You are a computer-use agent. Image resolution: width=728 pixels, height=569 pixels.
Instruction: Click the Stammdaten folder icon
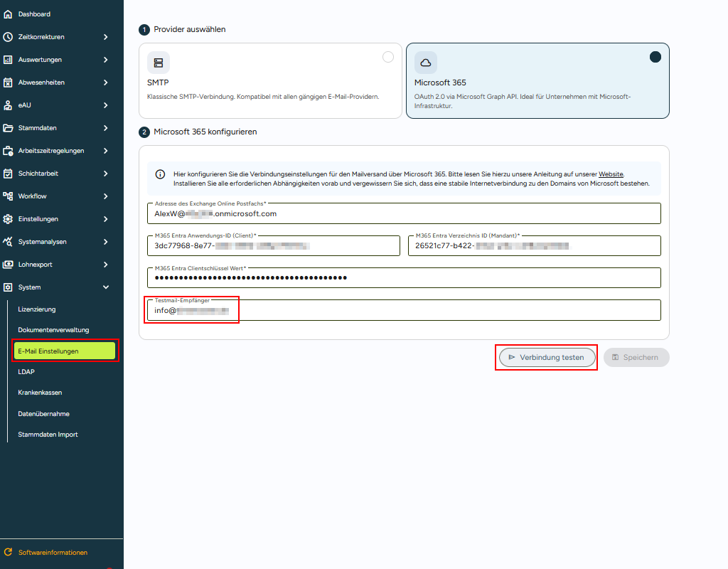pos(8,128)
